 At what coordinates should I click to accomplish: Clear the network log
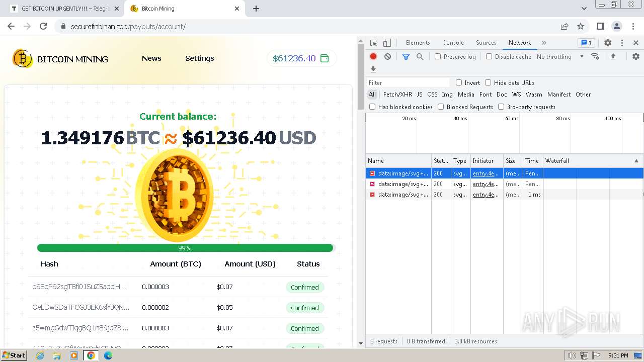387,57
